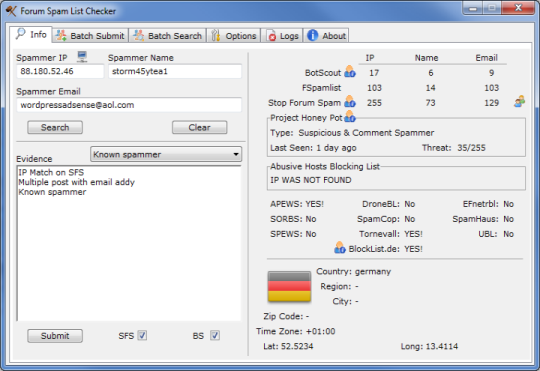Open the Batch Search tab

[x=168, y=36]
